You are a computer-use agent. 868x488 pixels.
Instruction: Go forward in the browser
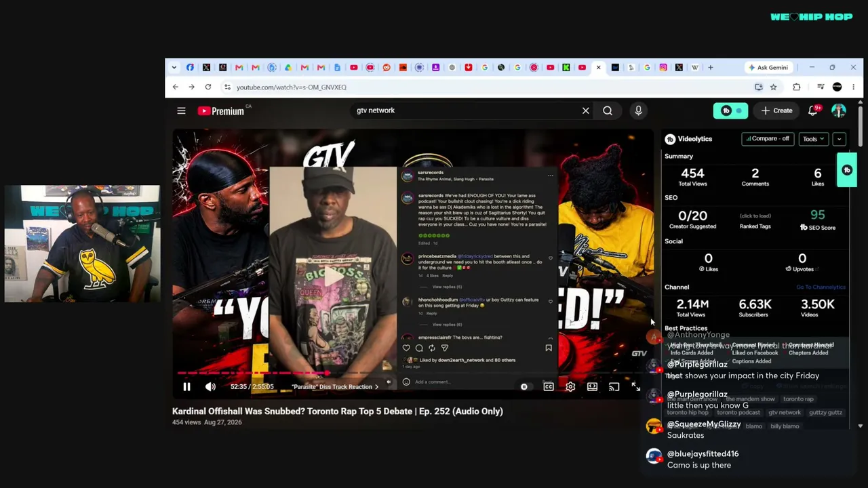pos(191,87)
